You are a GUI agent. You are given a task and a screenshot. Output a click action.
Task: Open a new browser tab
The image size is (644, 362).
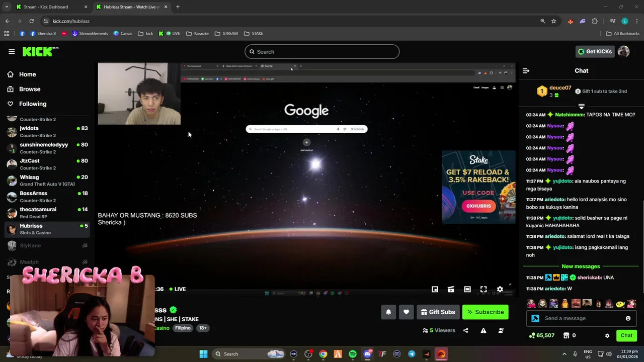(x=178, y=7)
